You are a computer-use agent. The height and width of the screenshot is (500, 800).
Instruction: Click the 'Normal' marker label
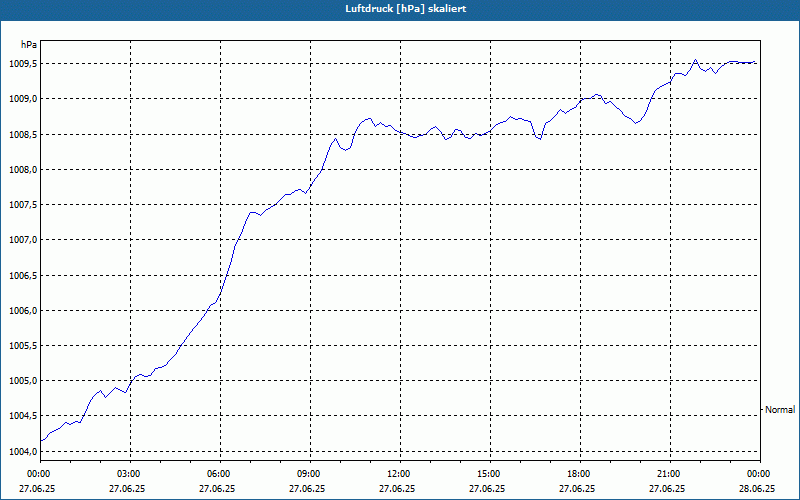click(780, 410)
